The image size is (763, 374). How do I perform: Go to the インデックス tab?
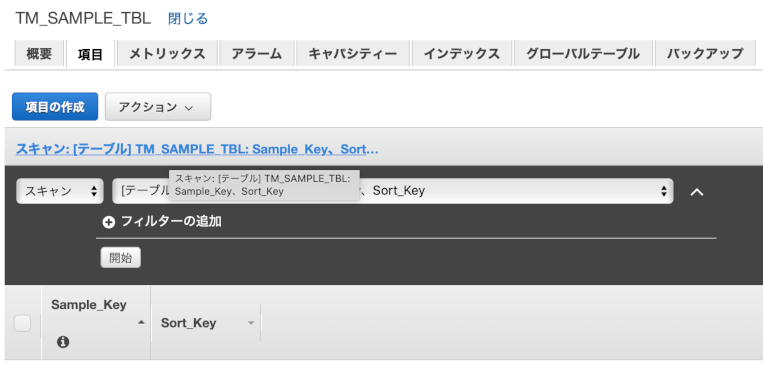pos(462,53)
